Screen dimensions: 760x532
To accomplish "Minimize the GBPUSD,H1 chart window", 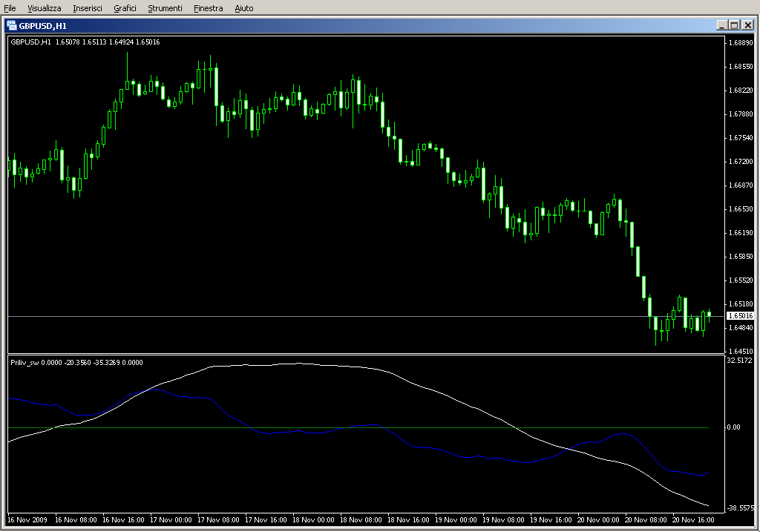I will pos(721,25).
